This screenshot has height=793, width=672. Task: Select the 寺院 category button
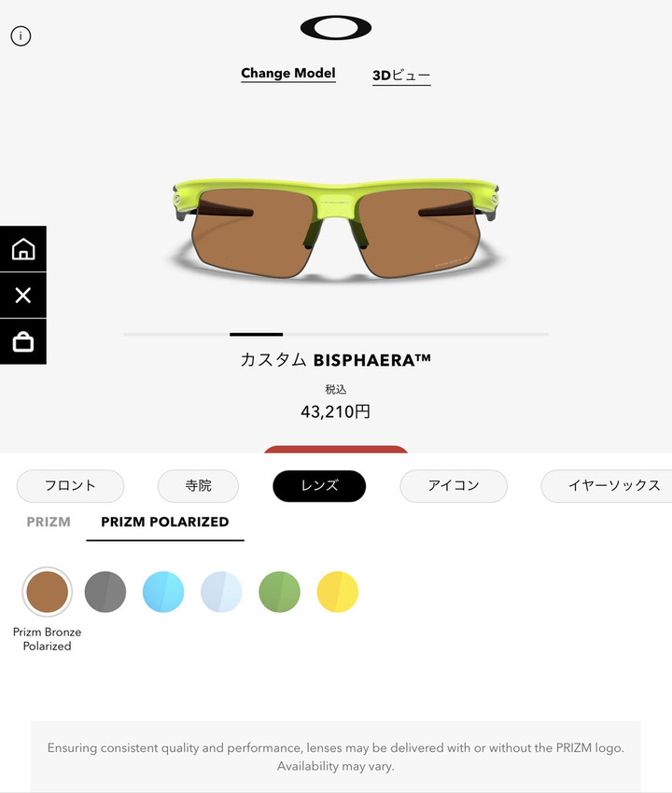[199, 485]
